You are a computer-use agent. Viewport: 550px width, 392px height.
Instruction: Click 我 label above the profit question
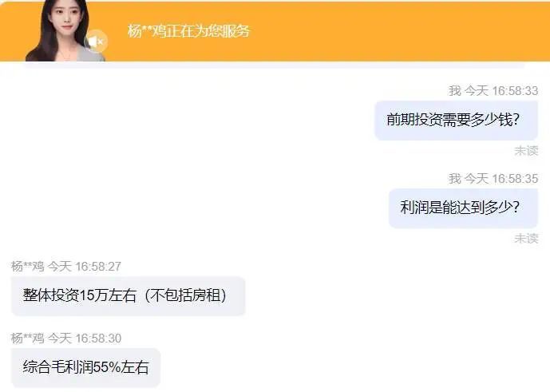(454, 179)
